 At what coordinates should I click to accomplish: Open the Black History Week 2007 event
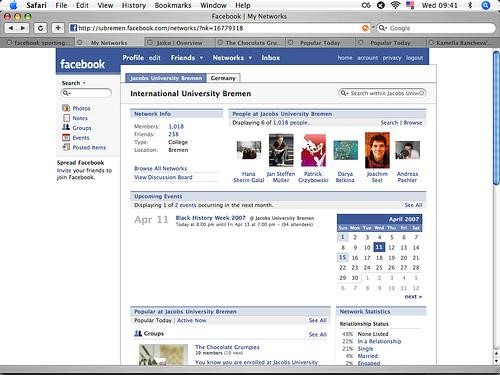pos(210,218)
